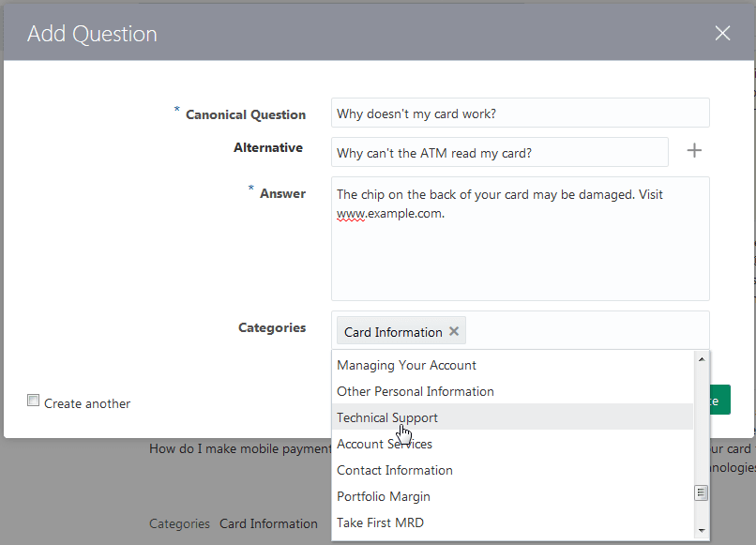
Task: Remove the Card Information category tag
Action: tap(454, 330)
